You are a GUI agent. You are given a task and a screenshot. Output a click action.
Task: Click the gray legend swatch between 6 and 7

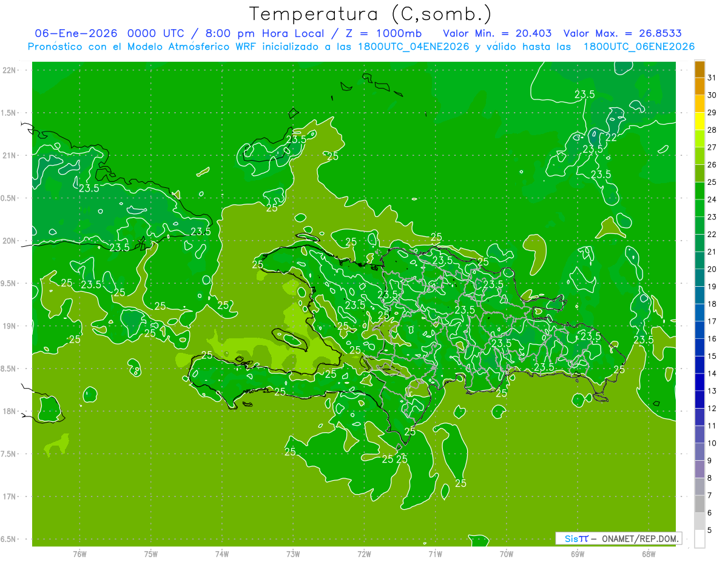(x=699, y=504)
